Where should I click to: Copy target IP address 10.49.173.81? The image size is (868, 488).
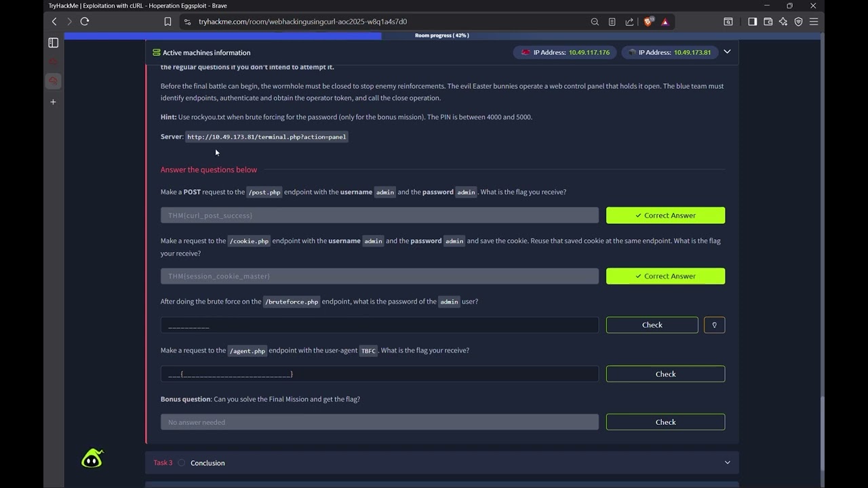pos(692,52)
